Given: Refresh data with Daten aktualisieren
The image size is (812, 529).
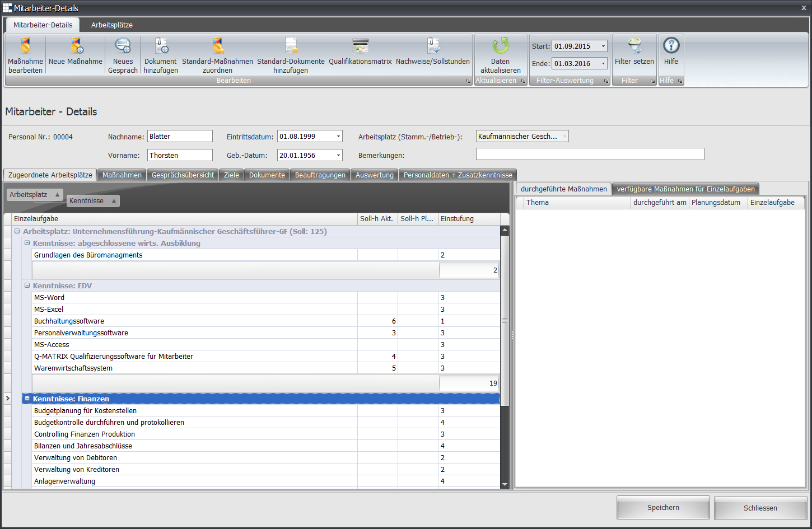Looking at the screenshot, I should 500,46.
